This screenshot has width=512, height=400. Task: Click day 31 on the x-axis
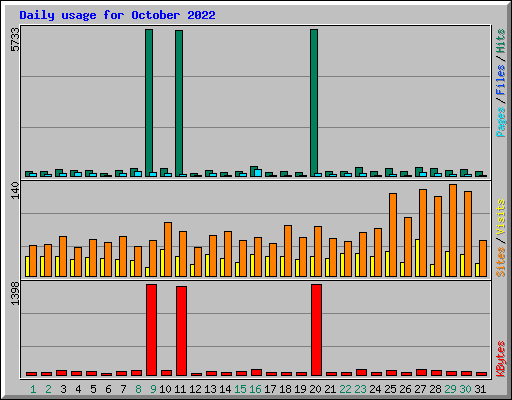pyautogui.click(x=480, y=389)
